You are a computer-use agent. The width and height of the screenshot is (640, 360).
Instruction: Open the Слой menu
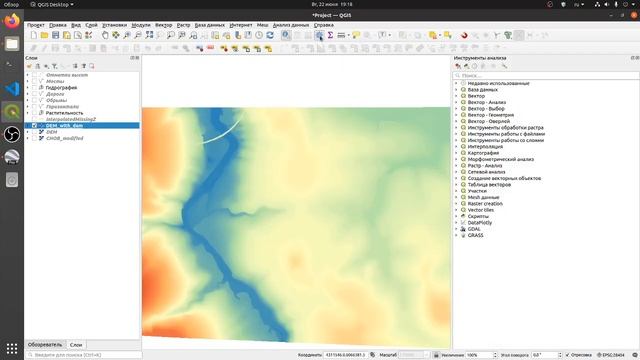[91, 25]
